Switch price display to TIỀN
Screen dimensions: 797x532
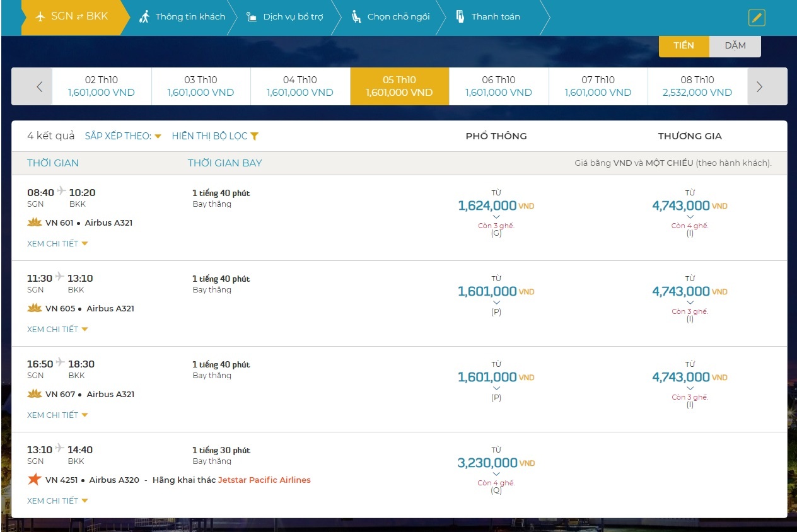pos(684,45)
